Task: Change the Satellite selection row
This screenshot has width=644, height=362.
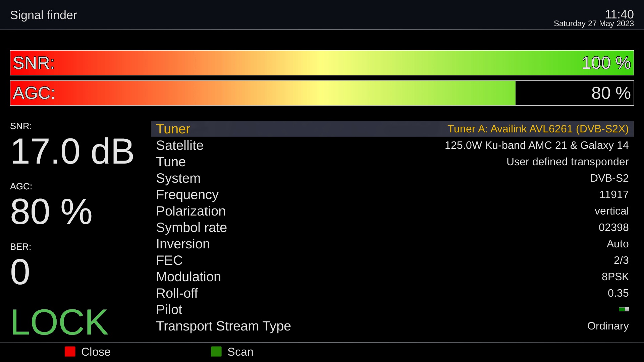Action: pos(392,145)
